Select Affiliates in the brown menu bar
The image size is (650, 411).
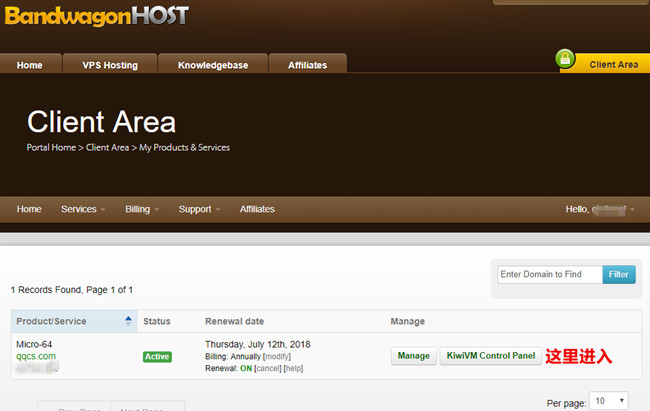(257, 209)
